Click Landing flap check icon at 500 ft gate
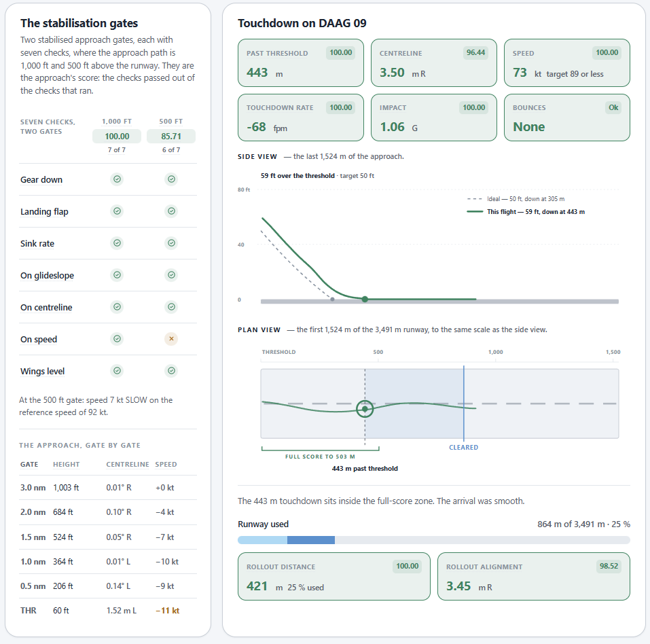The height and width of the screenshot is (644, 650). (171, 211)
